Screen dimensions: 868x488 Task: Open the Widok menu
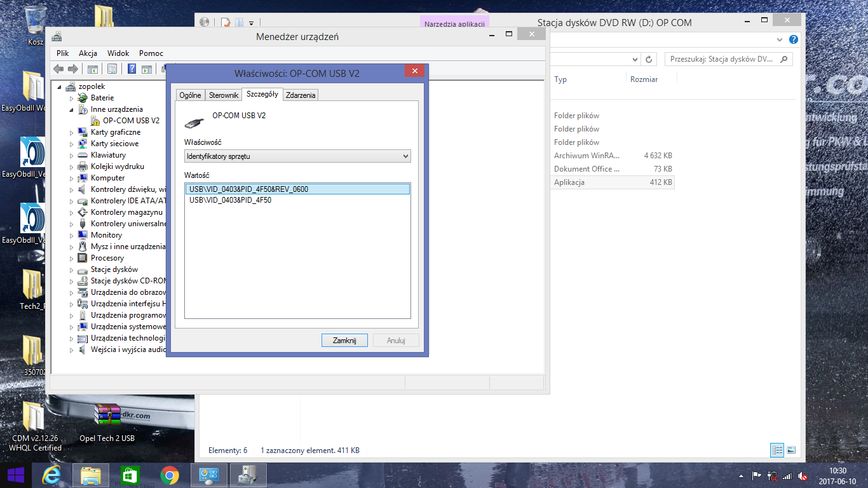coord(118,53)
